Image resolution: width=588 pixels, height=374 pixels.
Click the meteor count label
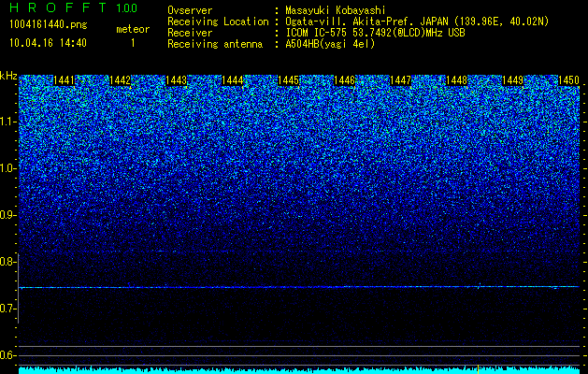click(x=133, y=29)
